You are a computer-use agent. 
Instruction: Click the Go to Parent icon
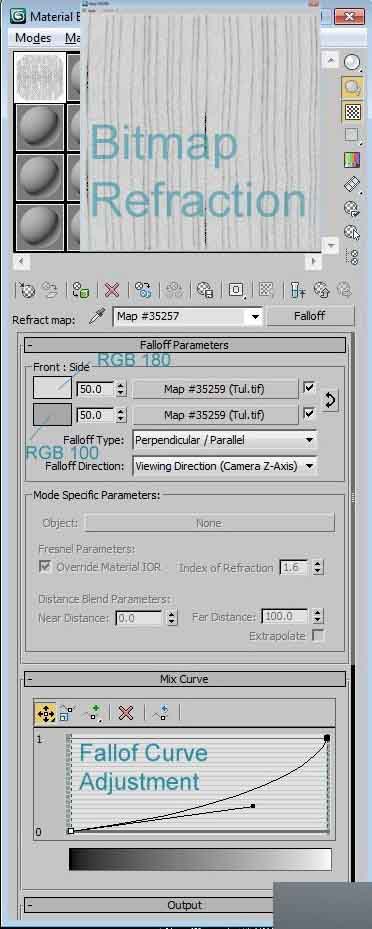pyautogui.click(x=321, y=290)
